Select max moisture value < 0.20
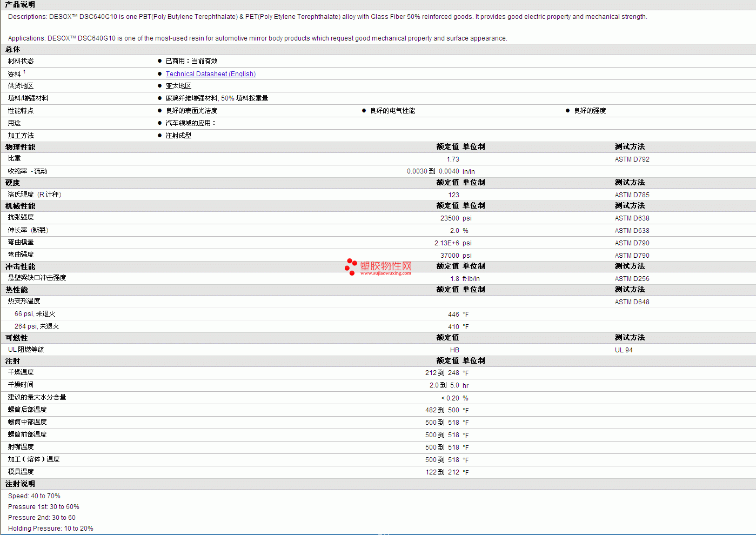 [450, 398]
